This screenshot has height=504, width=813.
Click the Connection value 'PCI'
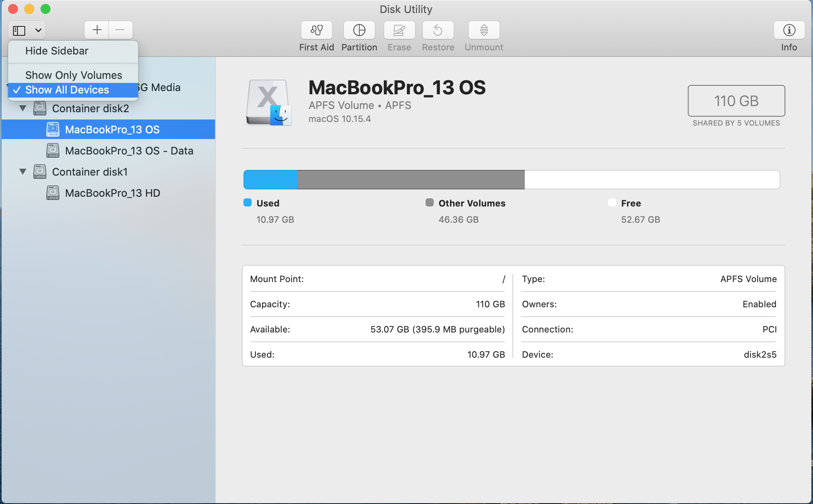point(770,330)
